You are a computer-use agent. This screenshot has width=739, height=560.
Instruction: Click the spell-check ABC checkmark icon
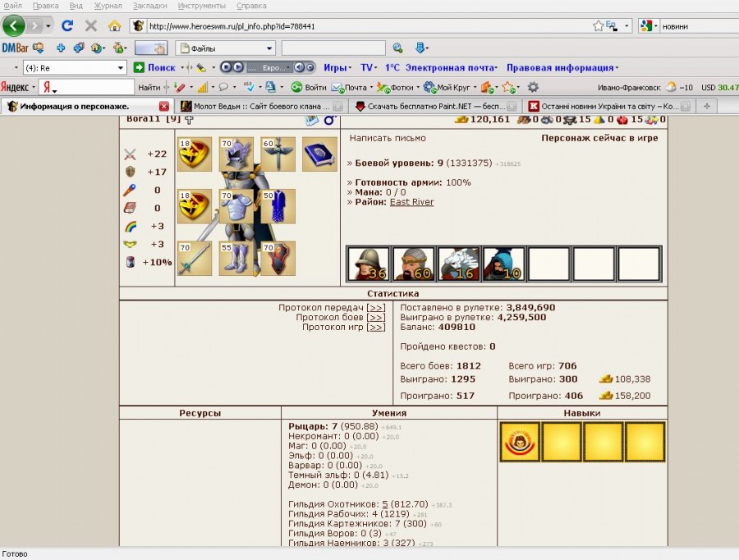click(250, 87)
